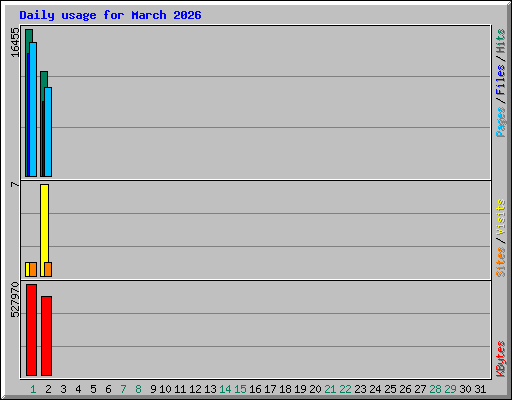
Task: Click day label 1 on the x-axis
Action: click(x=33, y=389)
